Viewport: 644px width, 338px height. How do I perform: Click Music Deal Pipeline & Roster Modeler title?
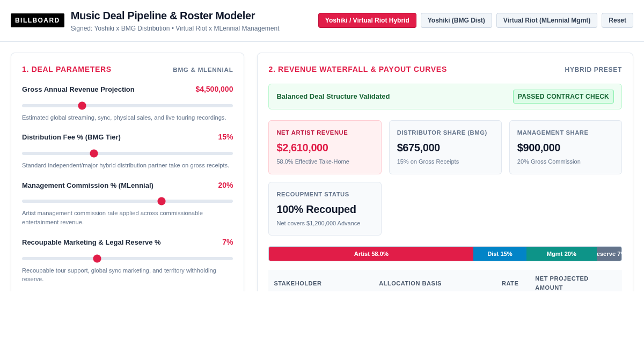163,16
